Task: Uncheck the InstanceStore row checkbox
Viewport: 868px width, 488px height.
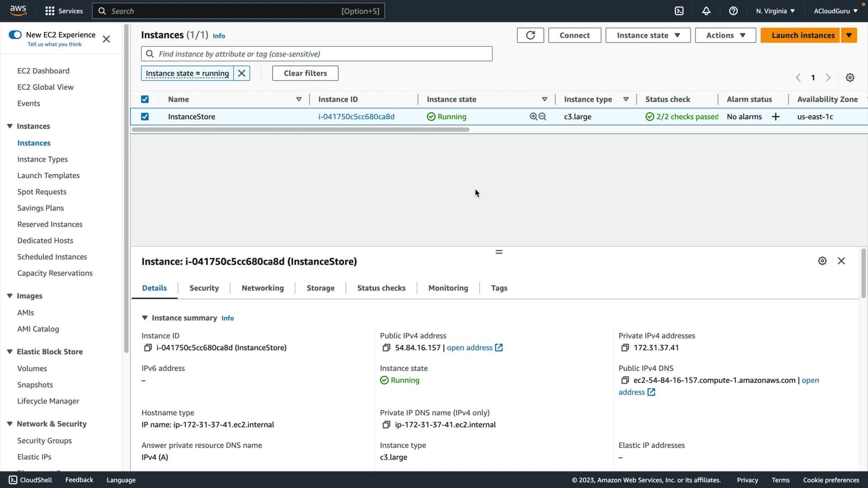Action: tap(145, 117)
